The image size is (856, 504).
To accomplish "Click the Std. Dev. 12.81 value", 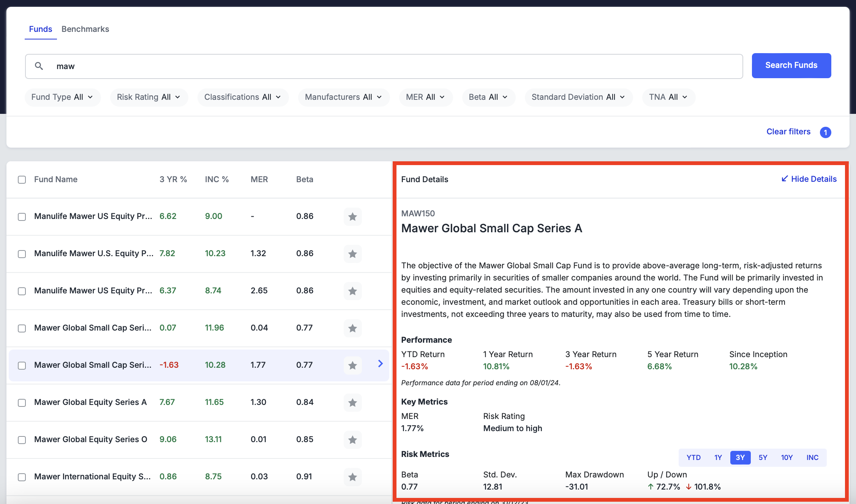I will [x=493, y=487].
